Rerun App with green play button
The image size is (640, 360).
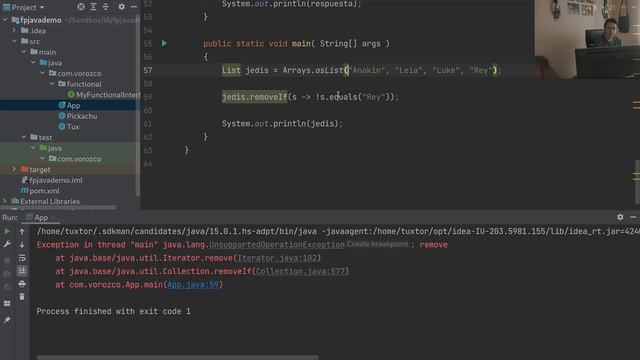tap(7, 231)
